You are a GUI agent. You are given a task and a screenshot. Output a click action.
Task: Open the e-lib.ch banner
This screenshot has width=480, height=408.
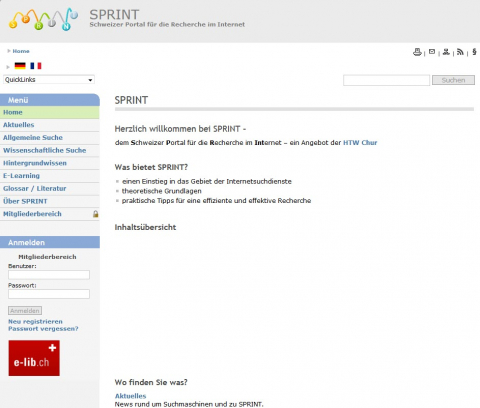pyautogui.click(x=34, y=358)
